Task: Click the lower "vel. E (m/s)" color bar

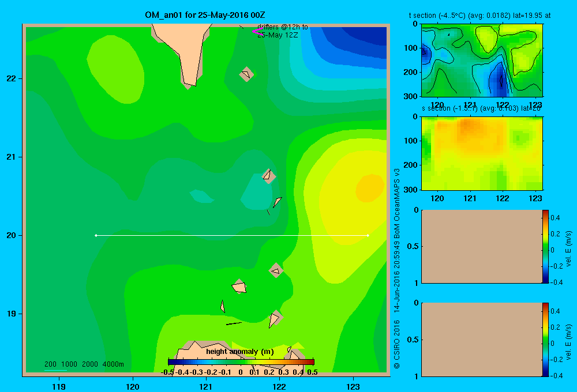Action: click(545, 340)
